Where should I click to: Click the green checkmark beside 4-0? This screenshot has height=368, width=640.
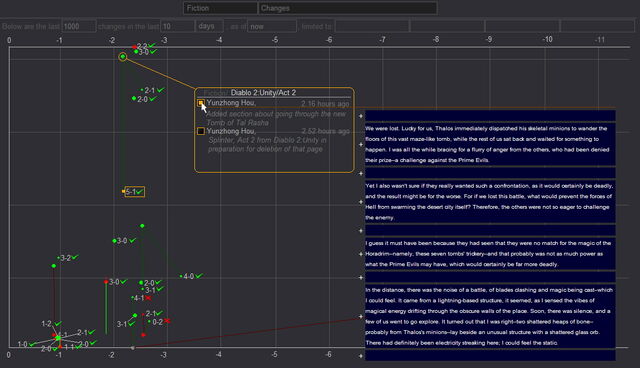[x=199, y=276]
